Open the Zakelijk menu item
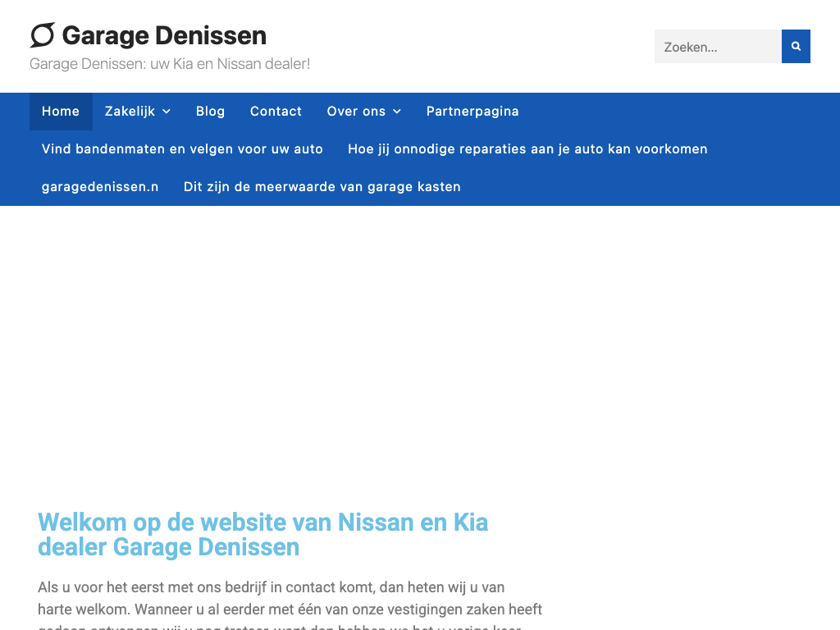840x630 pixels. click(x=130, y=112)
